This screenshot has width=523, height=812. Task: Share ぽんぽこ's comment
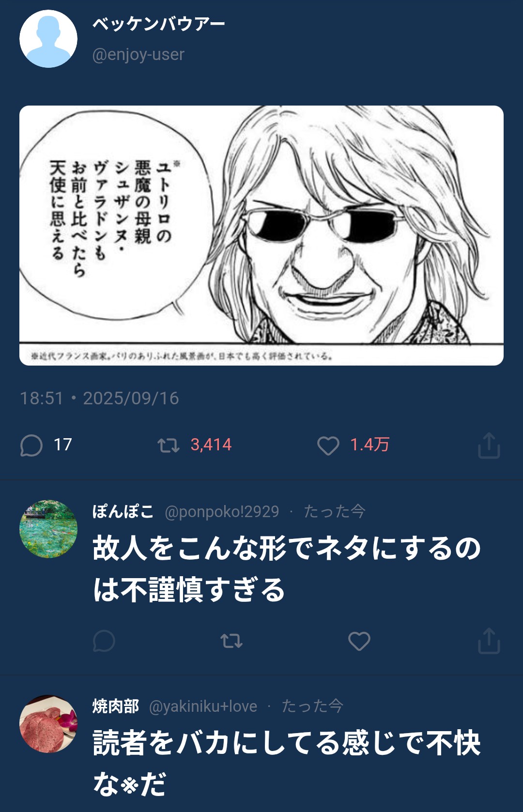coord(489,641)
